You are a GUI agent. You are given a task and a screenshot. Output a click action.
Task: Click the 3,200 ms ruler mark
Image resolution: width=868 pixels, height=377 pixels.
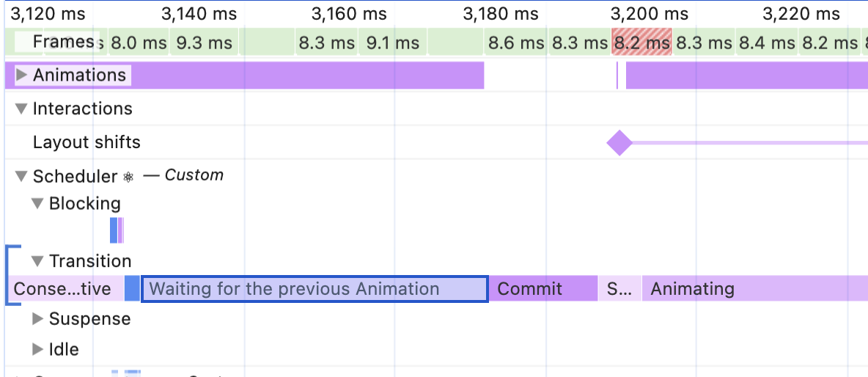tap(650, 14)
